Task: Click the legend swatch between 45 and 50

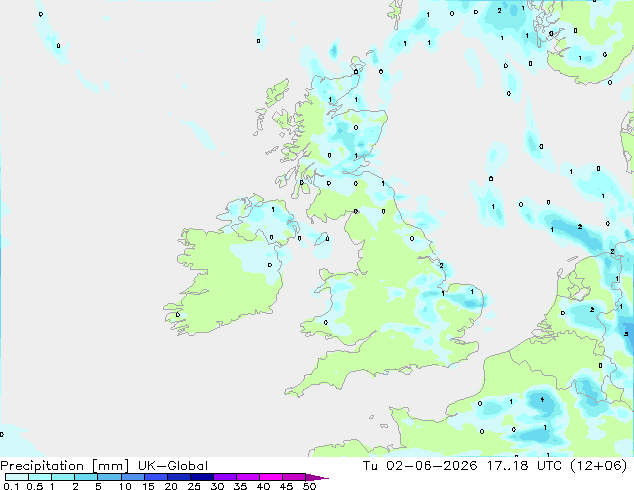Action: pyautogui.click(x=294, y=477)
